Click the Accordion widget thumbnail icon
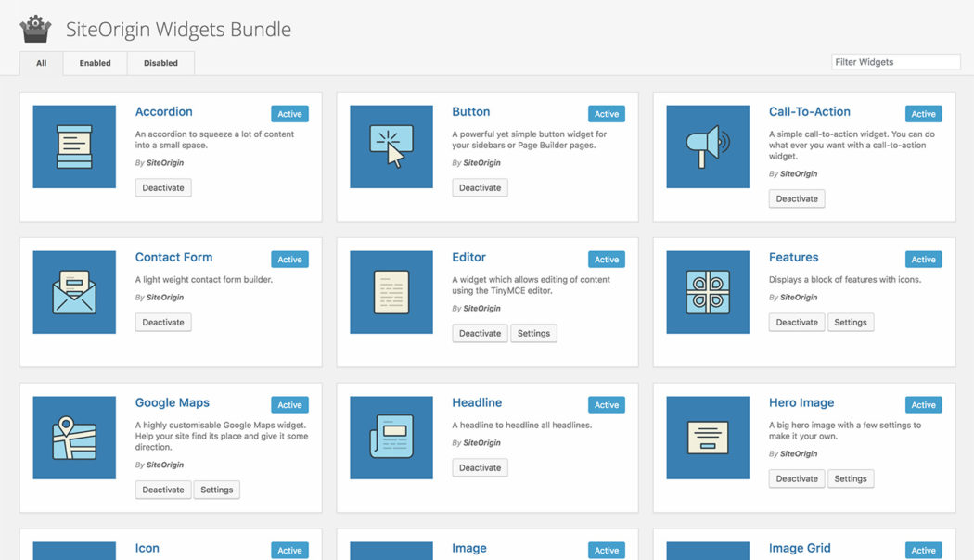 [74, 146]
